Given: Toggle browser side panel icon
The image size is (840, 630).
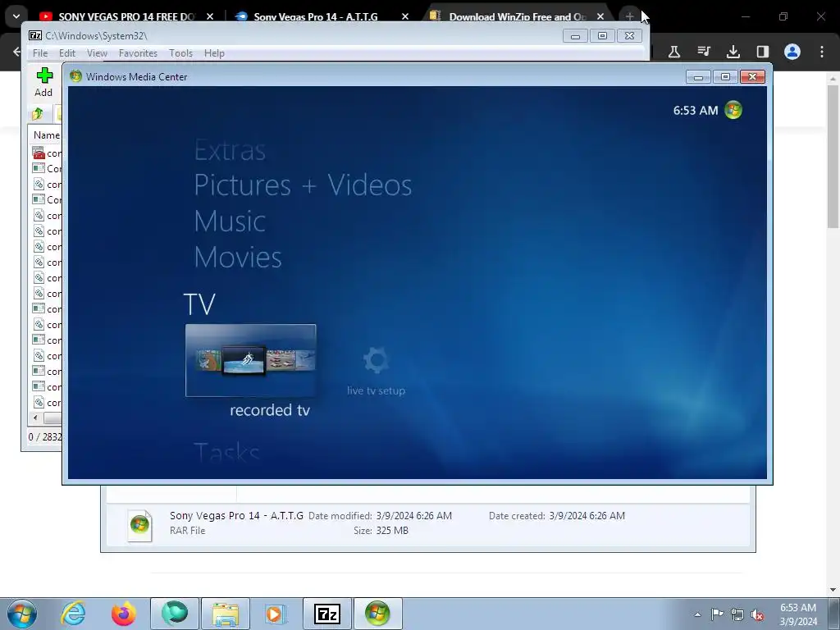Looking at the screenshot, I should click(762, 52).
